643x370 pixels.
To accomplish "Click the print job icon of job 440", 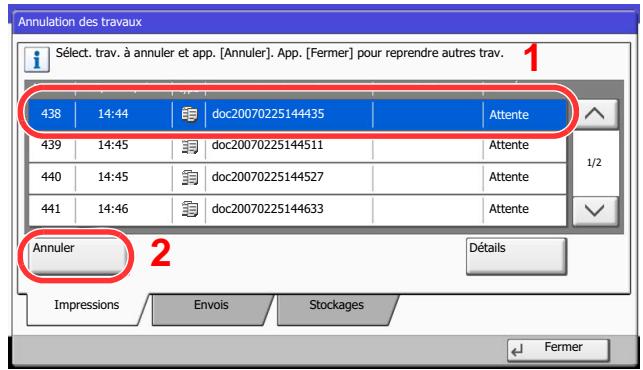I will 189,177.
